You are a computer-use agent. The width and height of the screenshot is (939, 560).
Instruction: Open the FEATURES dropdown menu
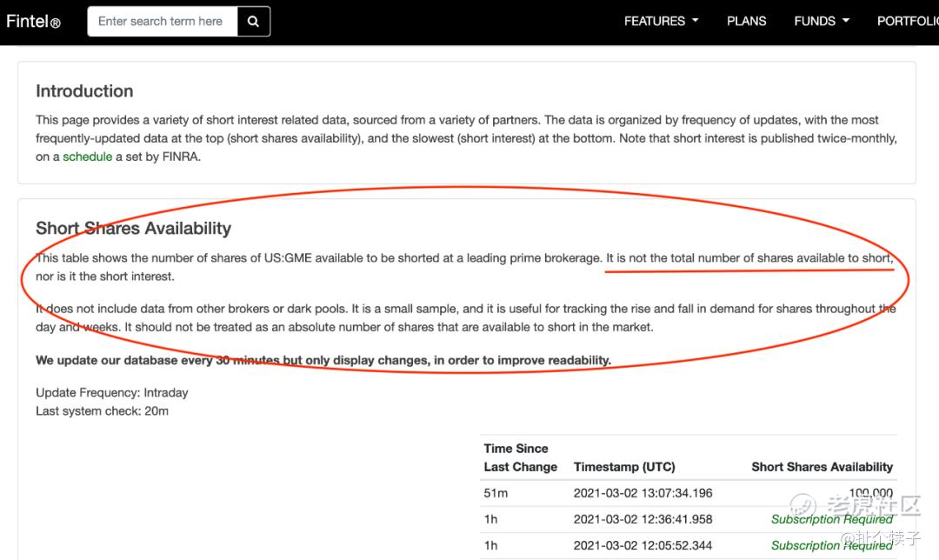click(x=661, y=21)
